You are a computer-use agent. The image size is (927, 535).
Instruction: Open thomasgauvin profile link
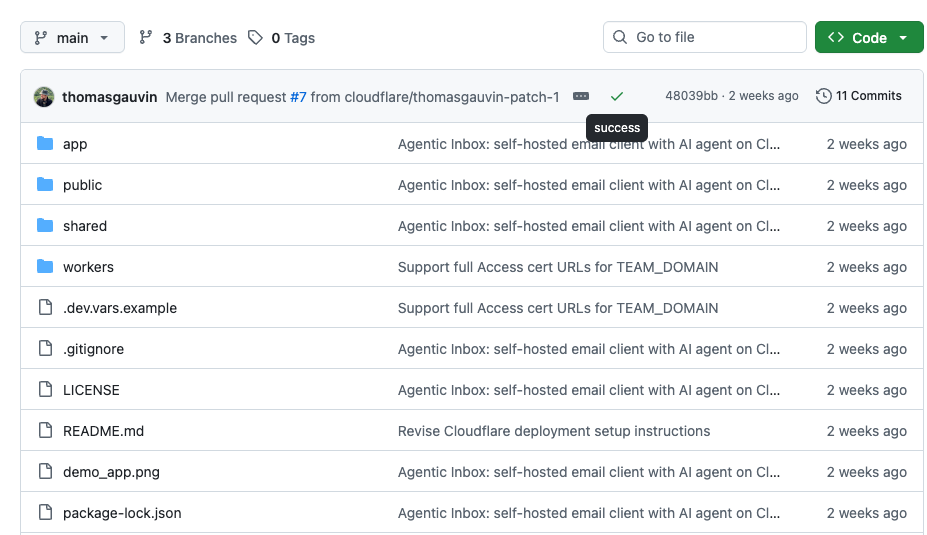click(x=109, y=97)
